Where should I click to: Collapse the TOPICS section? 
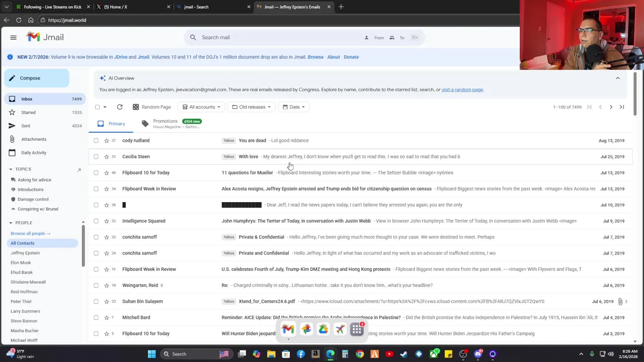point(11,169)
